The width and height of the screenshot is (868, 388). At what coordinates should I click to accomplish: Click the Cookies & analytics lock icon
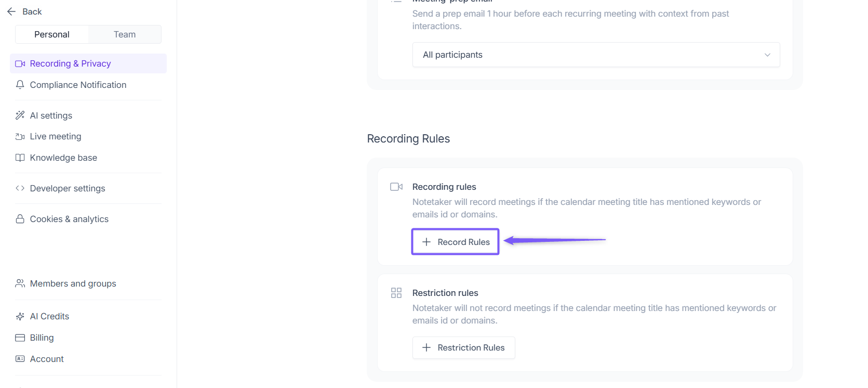20,219
